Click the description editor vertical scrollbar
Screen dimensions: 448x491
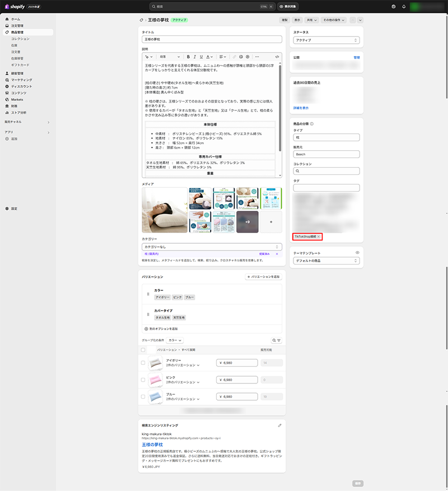(280, 109)
